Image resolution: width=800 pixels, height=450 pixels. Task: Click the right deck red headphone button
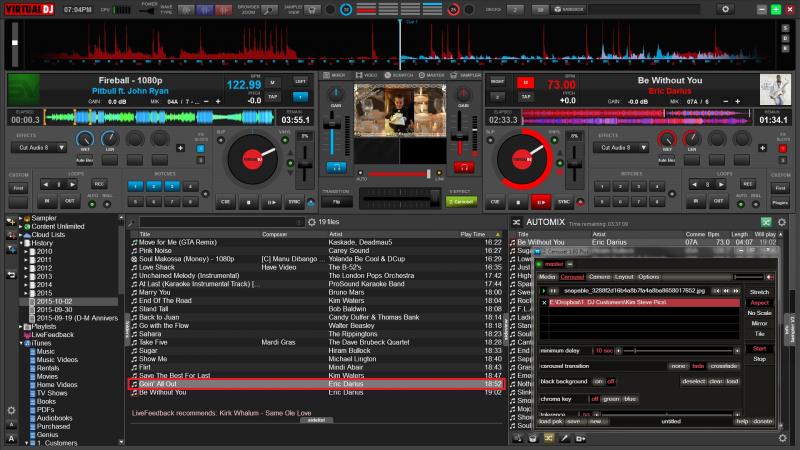click(464, 167)
